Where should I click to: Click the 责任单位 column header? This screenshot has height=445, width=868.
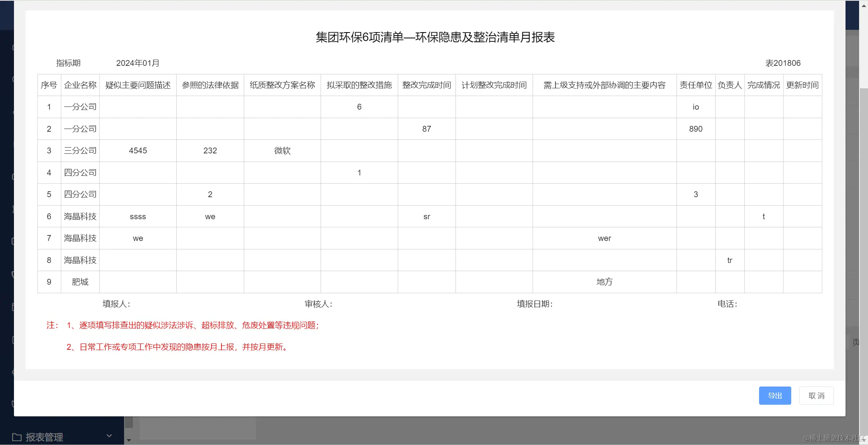[x=695, y=85]
